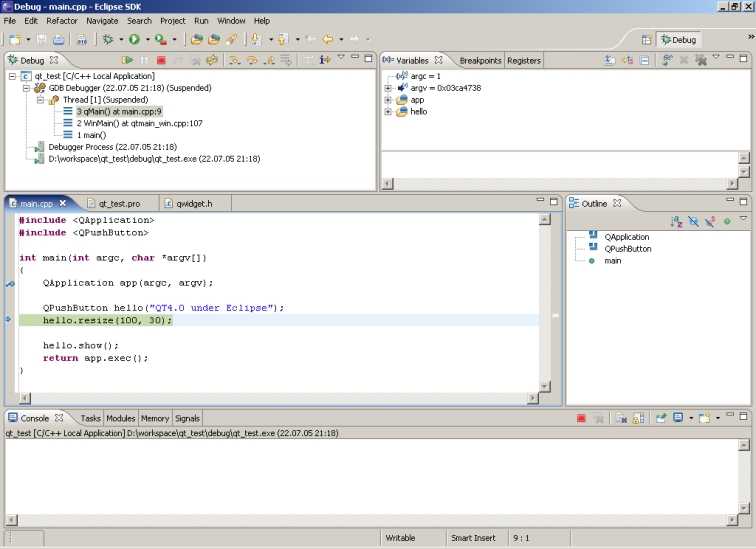Screen dimensions: 756x549
Task: Toggle Hide Static Members in Outline view
Action: pyautogui.click(x=710, y=222)
